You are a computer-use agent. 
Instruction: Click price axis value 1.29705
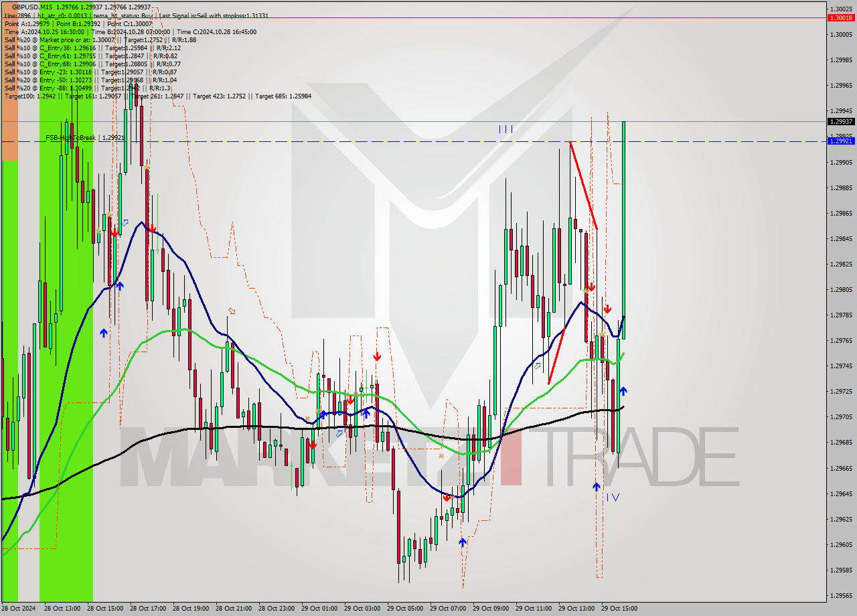point(841,416)
